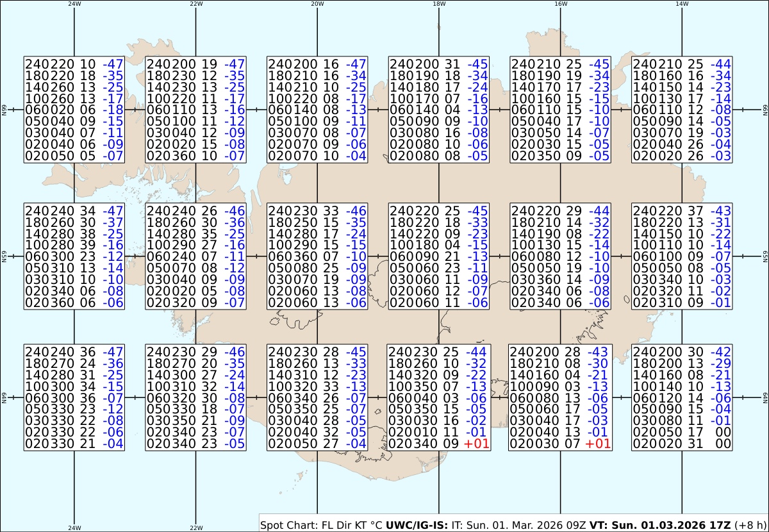Click the row "100170 07 -16"
This screenshot has height=532, width=769.
(x=439, y=99)
